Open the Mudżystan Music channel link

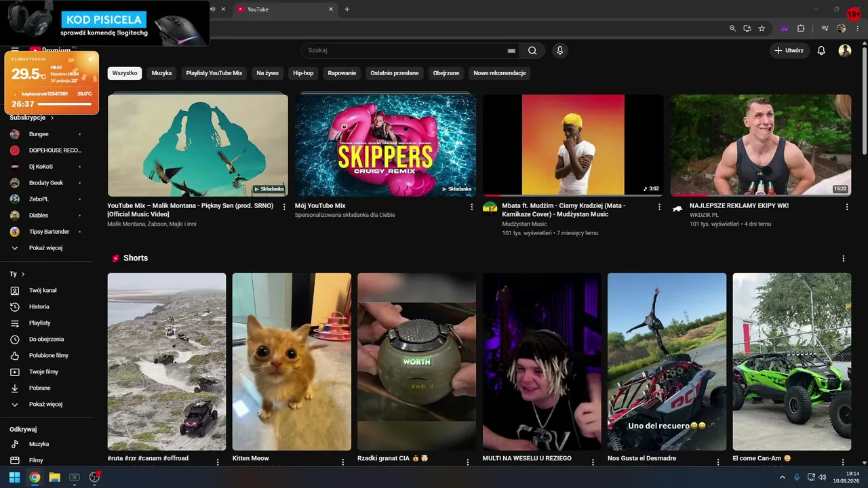tap(525, 224)
